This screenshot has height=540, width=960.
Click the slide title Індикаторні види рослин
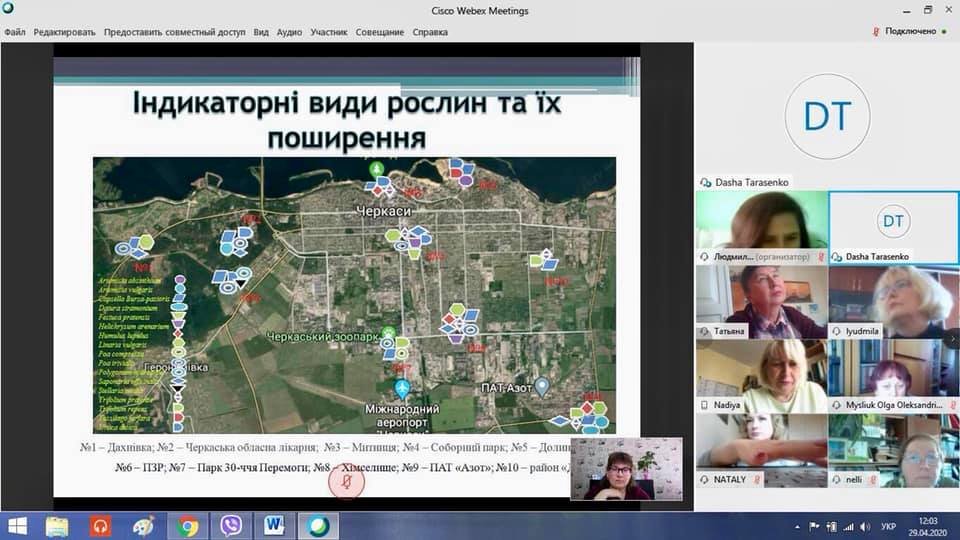(x=347, y=119)
